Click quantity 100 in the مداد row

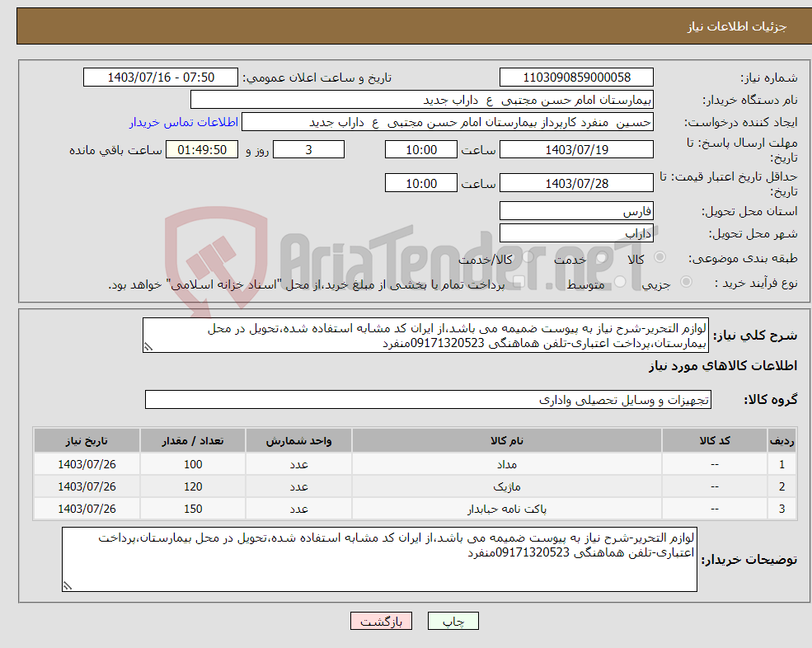click(x=193, y=464)
